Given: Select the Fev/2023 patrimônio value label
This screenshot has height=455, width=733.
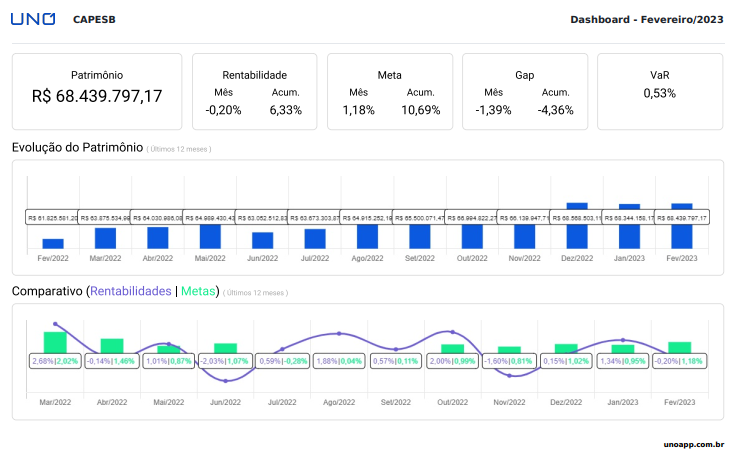Looking at the screenshot, I should (x=676, y=218).
